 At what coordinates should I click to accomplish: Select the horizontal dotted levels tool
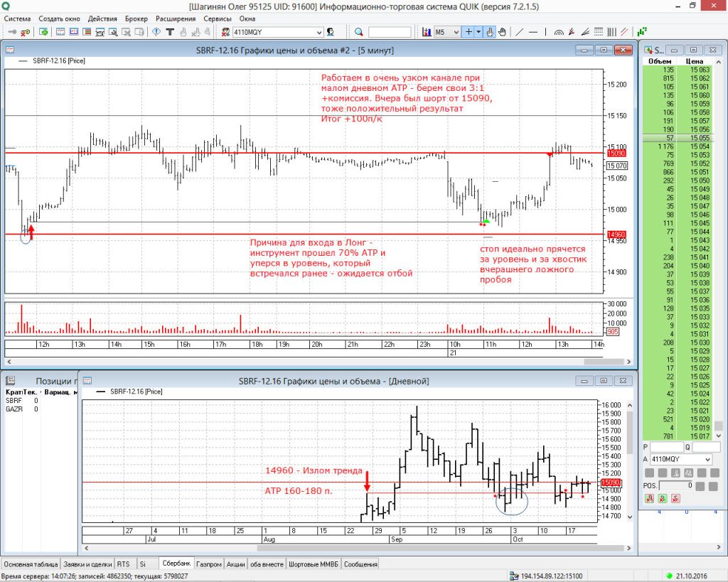coord(599,32)
